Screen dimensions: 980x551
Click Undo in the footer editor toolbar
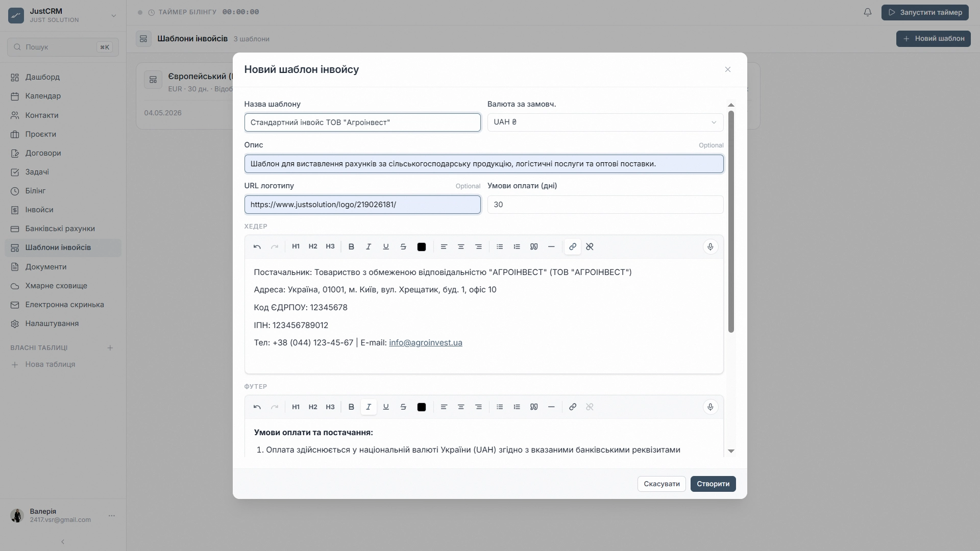[257, 407]
